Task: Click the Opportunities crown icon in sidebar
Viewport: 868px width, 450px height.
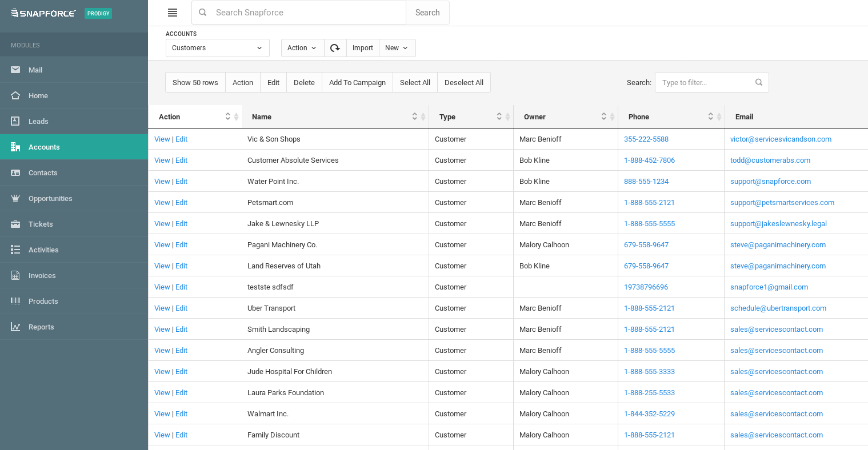Action: point(15,198)
